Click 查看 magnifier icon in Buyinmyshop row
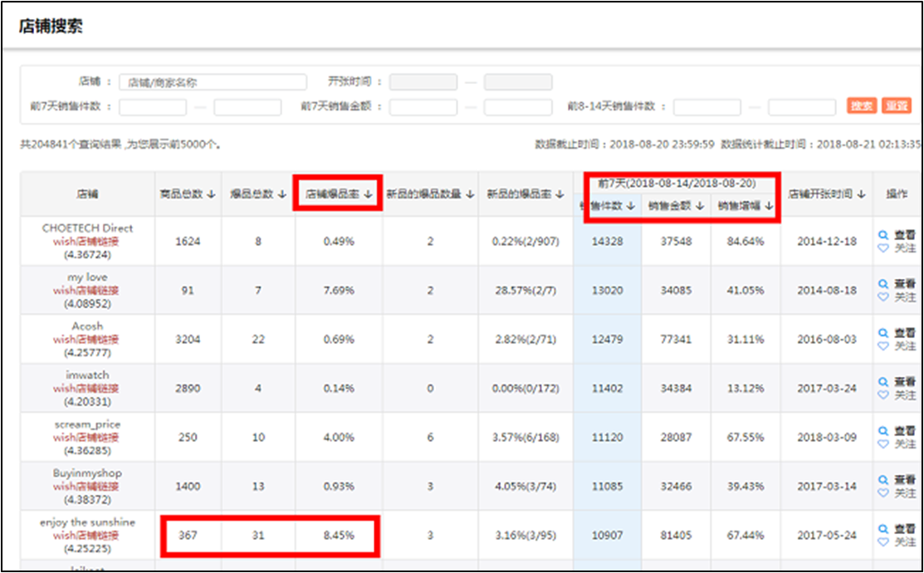The width and height of the screenshot is (924, 573). coord(883,480)
